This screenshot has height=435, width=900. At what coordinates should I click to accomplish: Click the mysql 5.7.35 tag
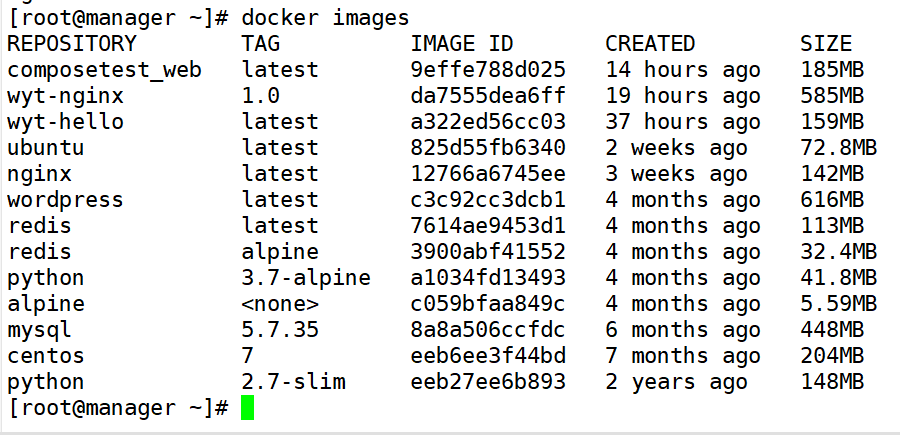coord(280,330)
